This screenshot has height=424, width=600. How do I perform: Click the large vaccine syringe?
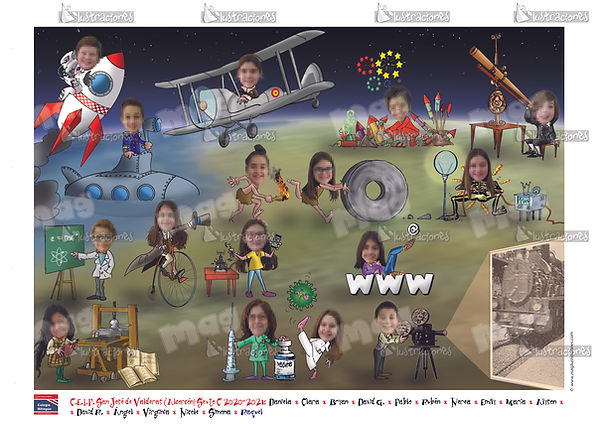click(x=230, y=344)
